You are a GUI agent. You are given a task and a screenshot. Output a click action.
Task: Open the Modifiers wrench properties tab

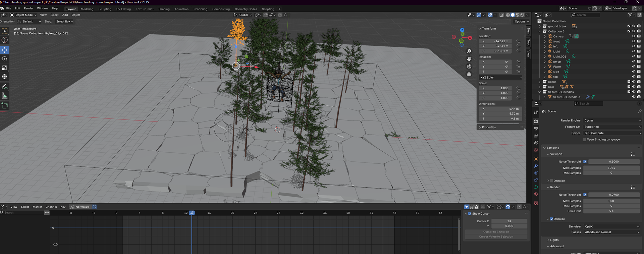click(536, 166)
